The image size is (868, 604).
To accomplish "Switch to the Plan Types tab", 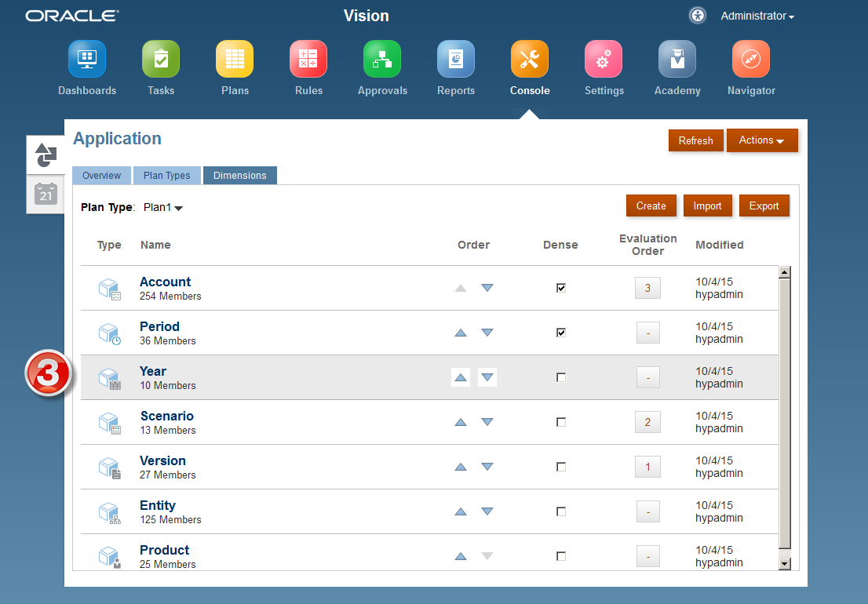I will click(x=166, y=176).
